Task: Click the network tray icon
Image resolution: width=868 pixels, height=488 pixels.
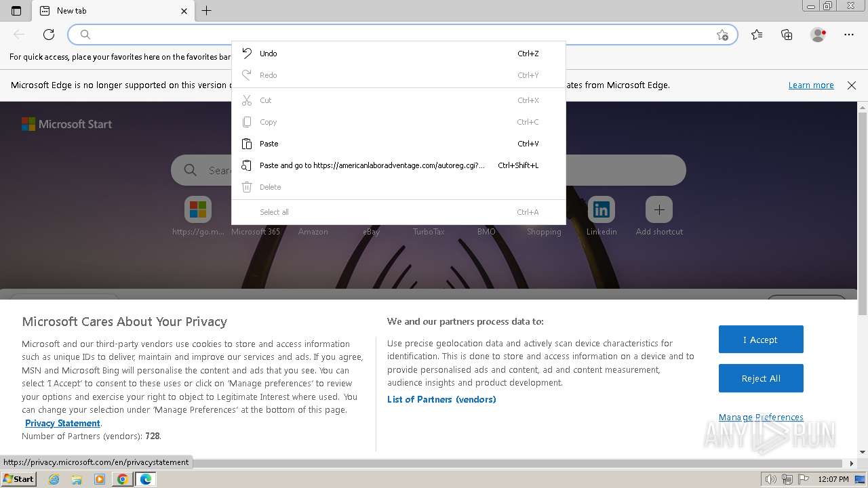Action: click(x=787, y=479)
